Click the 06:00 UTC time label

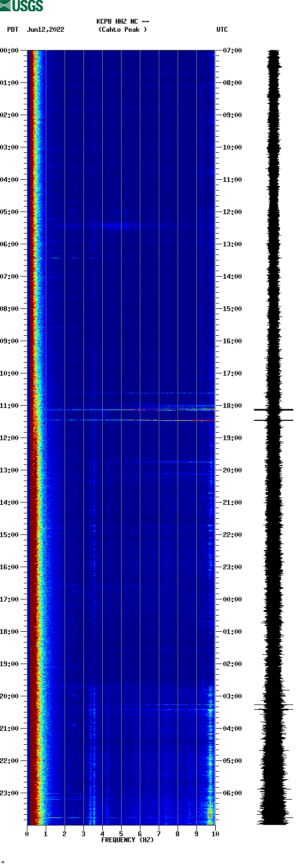(x=232, y=793)
